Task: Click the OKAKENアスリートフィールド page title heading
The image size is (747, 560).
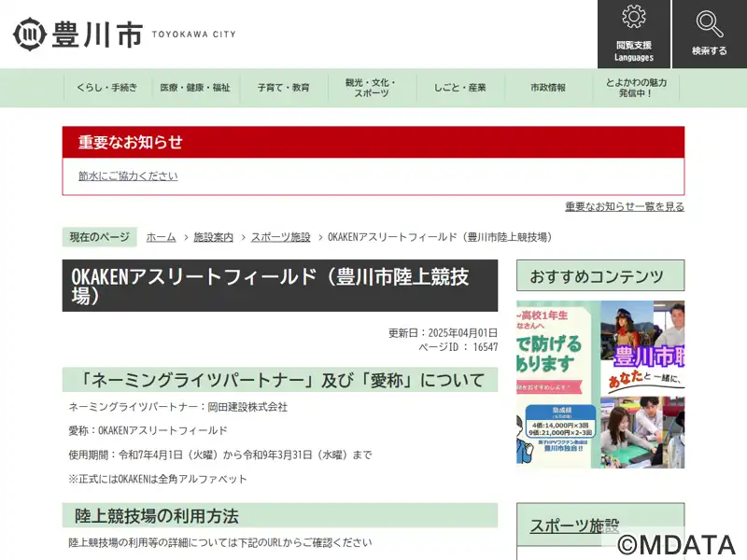Action: click(280, 286)
